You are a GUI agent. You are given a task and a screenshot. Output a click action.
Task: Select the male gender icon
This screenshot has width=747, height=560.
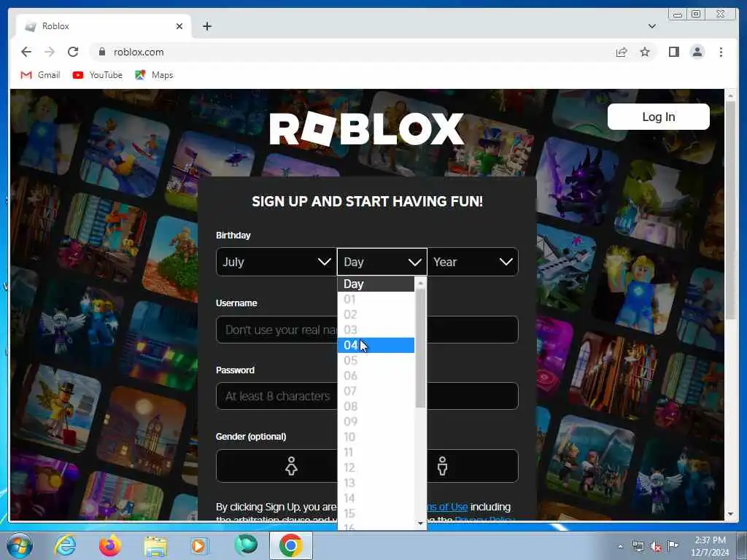pyautogui.click(x=443, y=466)
